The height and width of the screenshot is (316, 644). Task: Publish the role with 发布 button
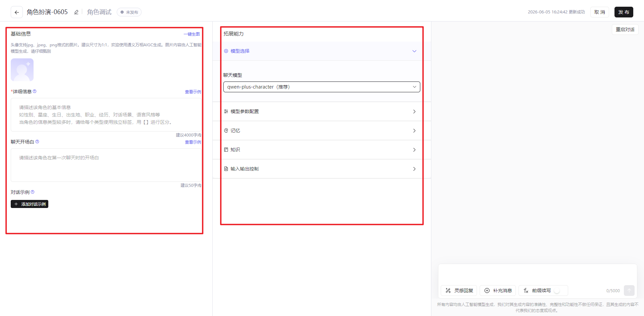point(624,12)
